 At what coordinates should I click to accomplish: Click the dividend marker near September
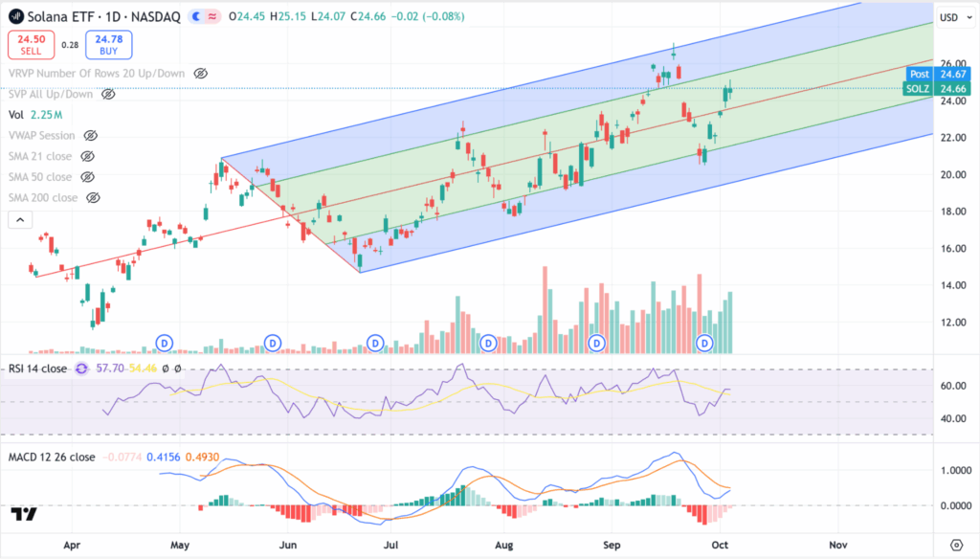pyautogui.click(x=597, y=343)
